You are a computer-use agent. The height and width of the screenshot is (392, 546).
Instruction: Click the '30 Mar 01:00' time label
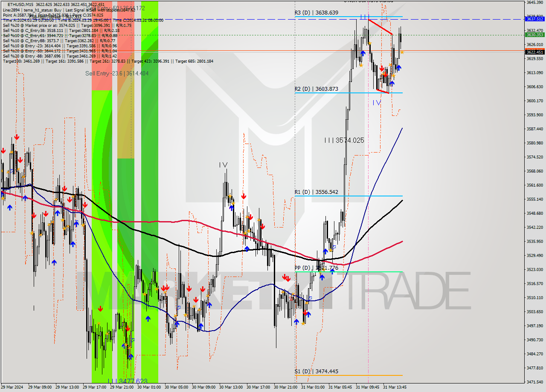[x=149, y=387]
